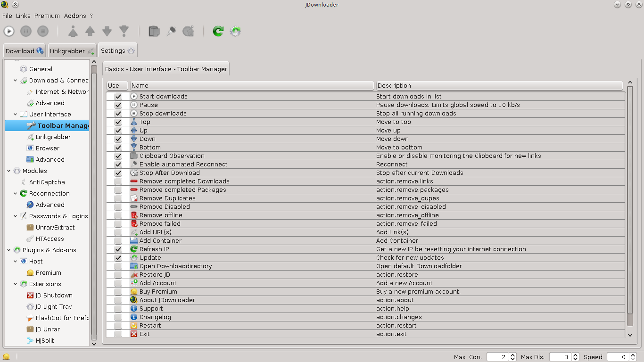Click the Remove offline row icon

(134, 215)
